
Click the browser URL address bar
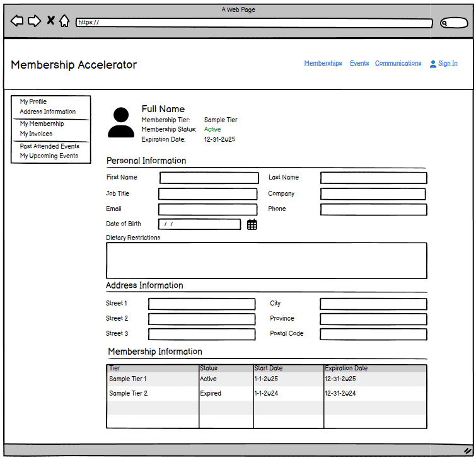click(254, 23)
